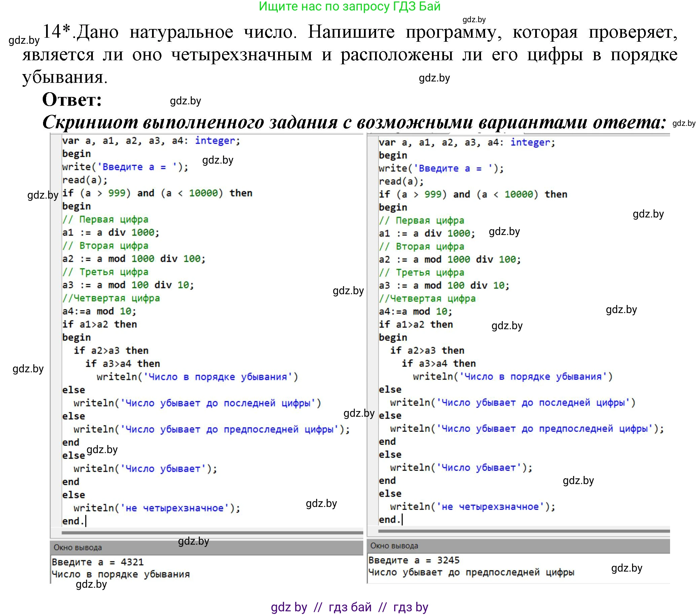The image size is (700, 615).
Task: Click the green 'Ищите нас по запросу ГДЗ Бай' header
Action: click(x=349, y=6)
